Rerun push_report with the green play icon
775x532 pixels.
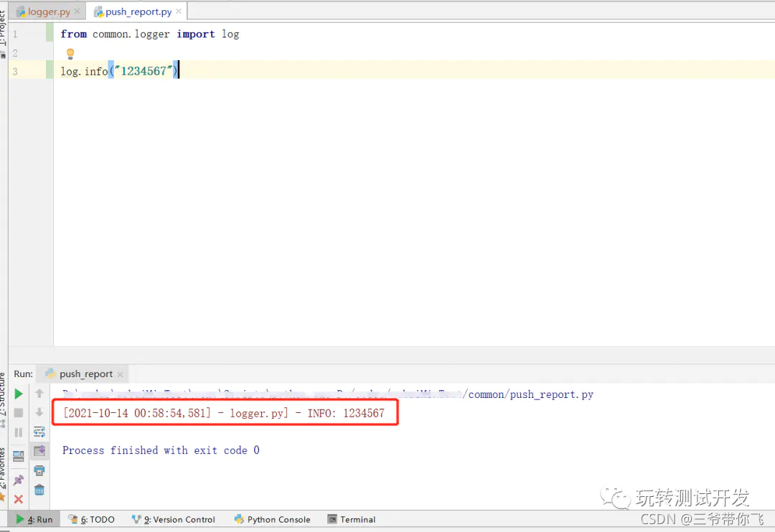pos(18,394)
